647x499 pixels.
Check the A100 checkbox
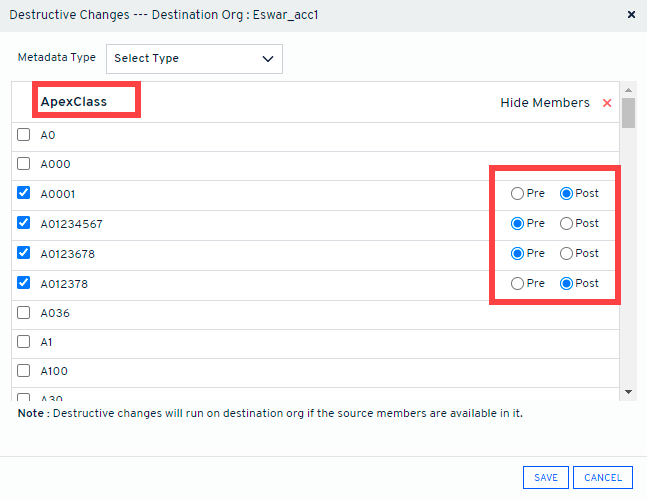[24, 371]
